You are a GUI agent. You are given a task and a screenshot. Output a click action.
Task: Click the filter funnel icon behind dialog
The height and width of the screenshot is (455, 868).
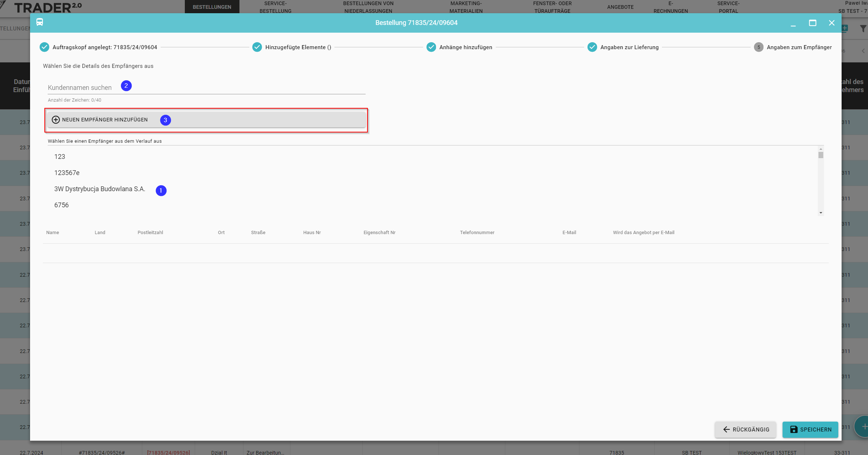point(863,28)
